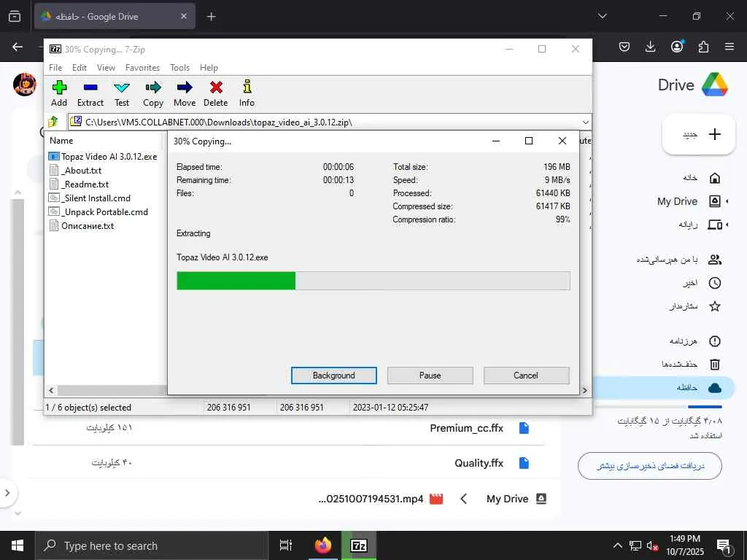Open a new browser tab
This screenshot has height=560, width=747.
(211, 17)
